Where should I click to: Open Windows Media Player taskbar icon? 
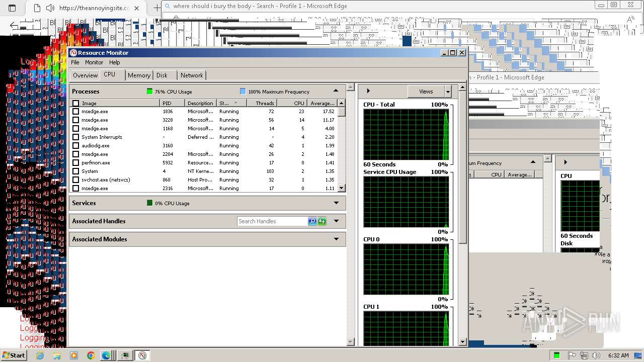click(x=74, y=355)
